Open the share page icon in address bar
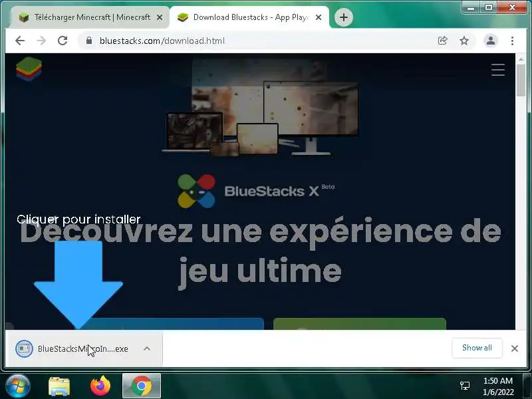 tap(442, 41)
